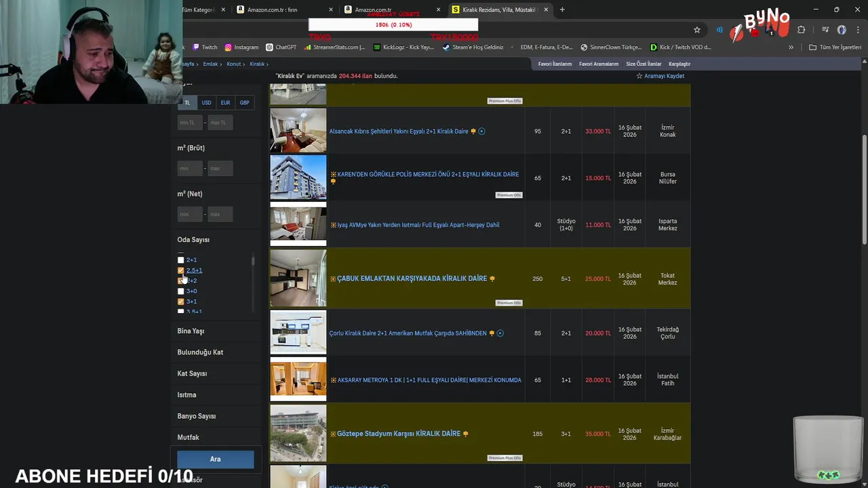Screen dimensions: 868x488
Task: Open the Alsancak Kıbrıs Şehitleri listing link
Action: 399,131
